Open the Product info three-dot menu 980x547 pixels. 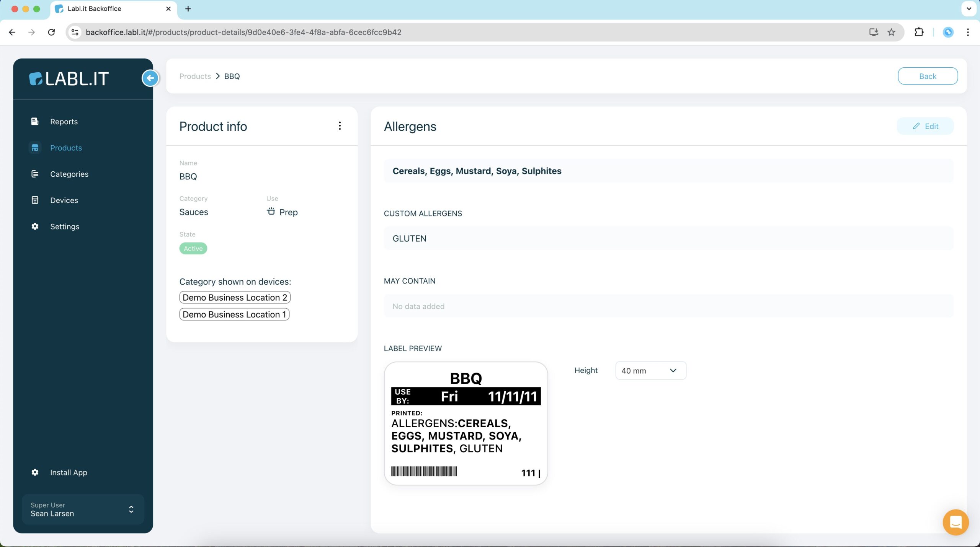click(340, 126)
